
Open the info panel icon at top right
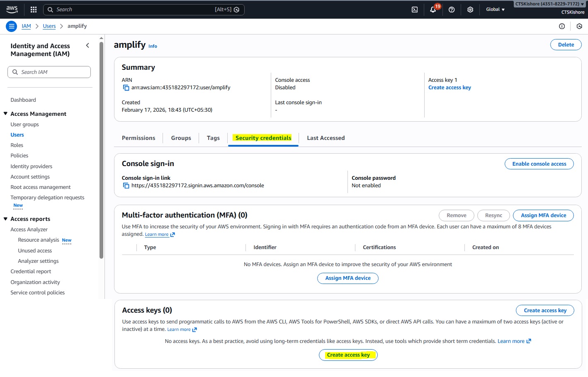pos(562,26)
